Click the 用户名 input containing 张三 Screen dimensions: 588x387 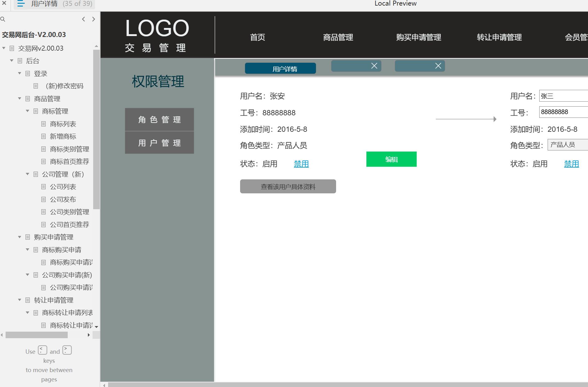[563, 96]
